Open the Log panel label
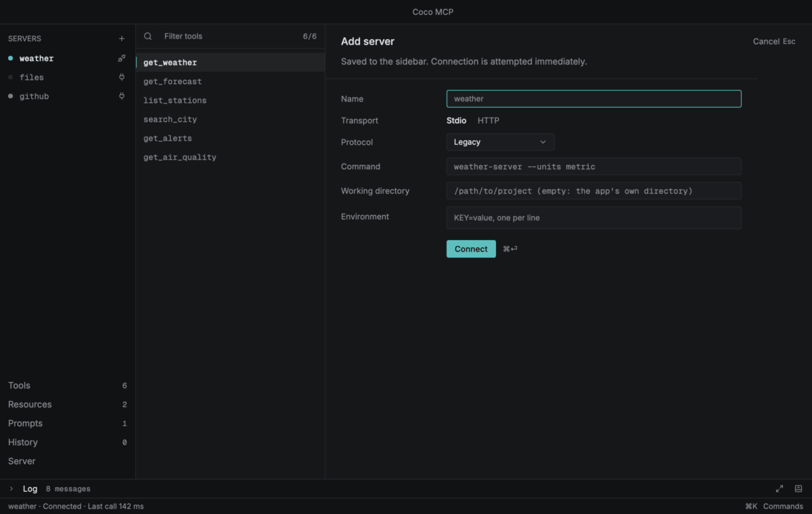 click(30, 488)
